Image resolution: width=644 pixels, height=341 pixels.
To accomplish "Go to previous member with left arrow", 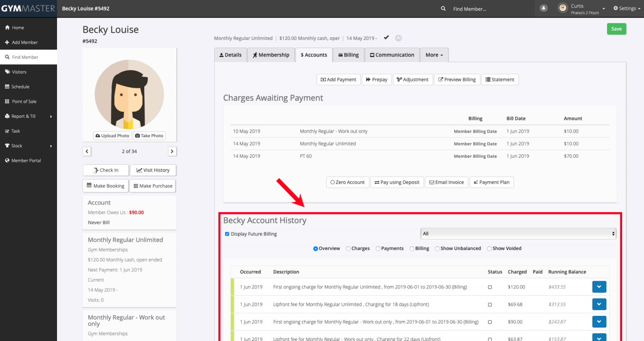I will [x=87, y=151].
